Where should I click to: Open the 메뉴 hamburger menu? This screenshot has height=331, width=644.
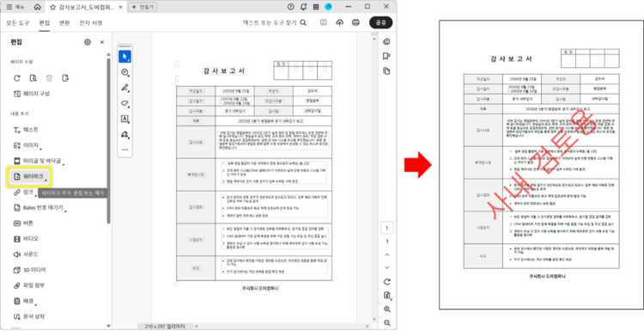tap(15, 7)
